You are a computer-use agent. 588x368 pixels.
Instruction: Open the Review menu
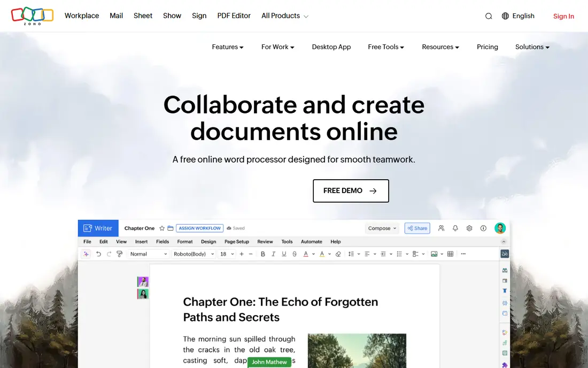tap(265, 242)
